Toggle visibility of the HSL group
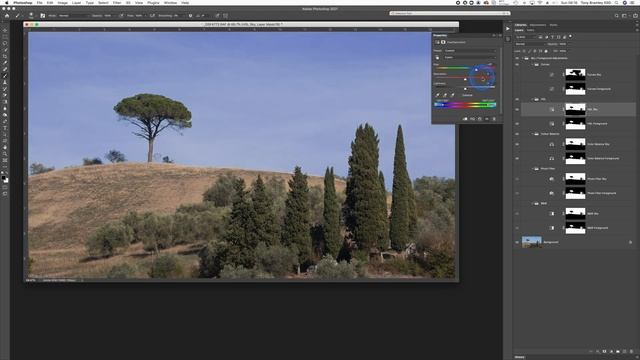Image resolution: width=640 pixels, height=360 pixels. (x=517, y=99)
